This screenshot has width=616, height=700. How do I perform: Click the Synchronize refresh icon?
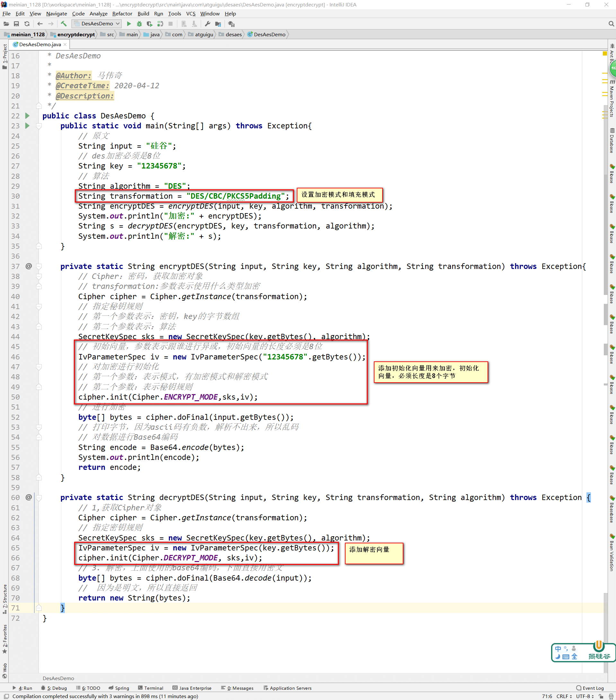[27, 24]
